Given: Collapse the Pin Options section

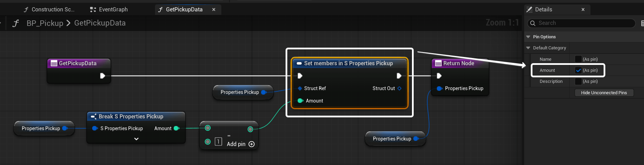Looking at the screenshot, I should 528,37.
